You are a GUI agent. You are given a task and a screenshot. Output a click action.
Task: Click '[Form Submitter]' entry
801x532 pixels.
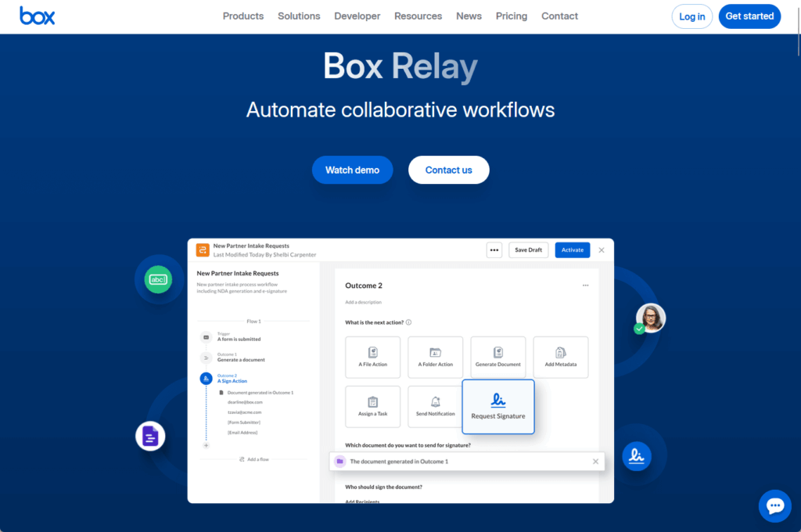[244, 422]
